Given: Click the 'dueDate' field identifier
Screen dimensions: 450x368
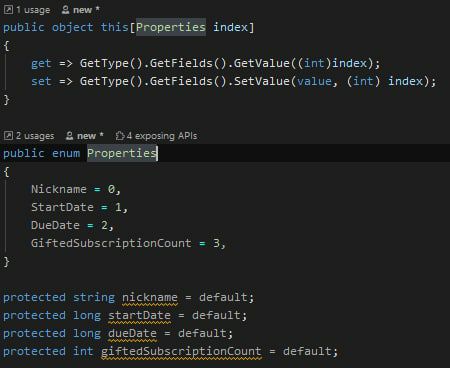Looking at the screenshot, I should tap(132, 333).
